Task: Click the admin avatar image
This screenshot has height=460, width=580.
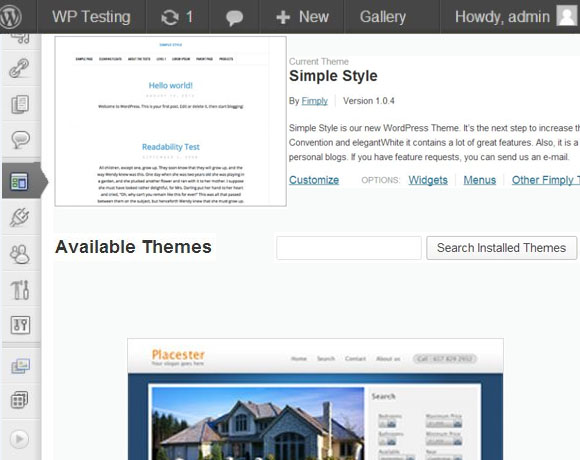Action: [566, 16]
